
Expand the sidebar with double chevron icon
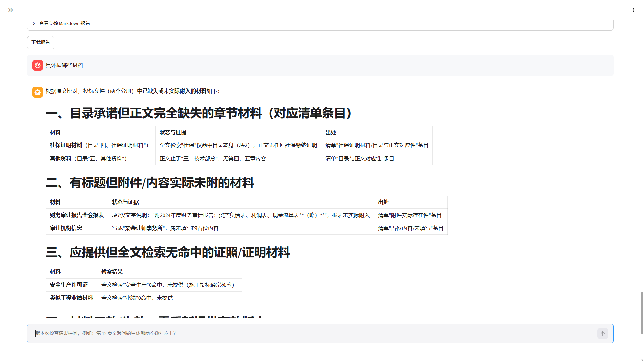point(11,10)
